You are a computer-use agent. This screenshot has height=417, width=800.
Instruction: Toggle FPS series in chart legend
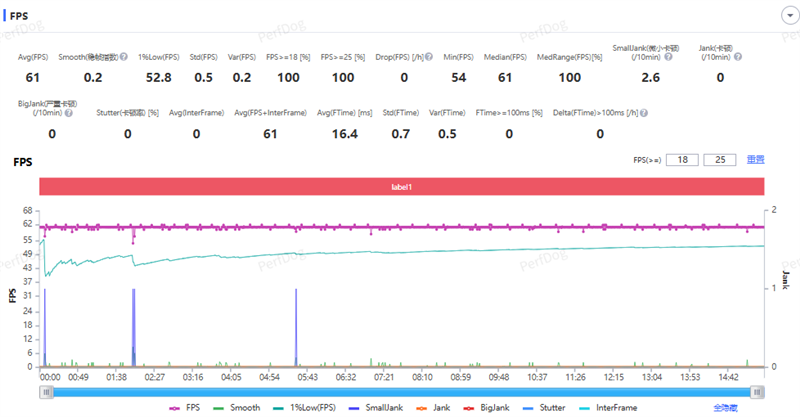click(x=184, y=408)
